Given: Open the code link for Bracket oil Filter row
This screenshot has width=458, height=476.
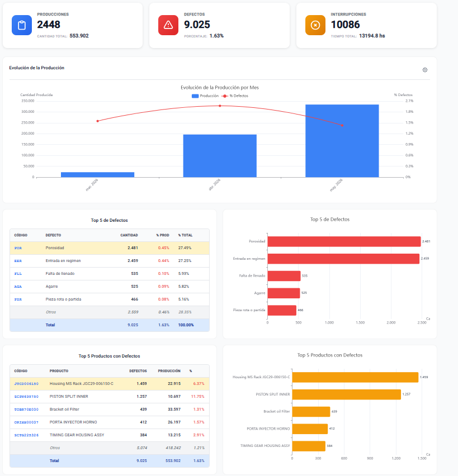Looking at the screenshot, I should pyautogui.click(x=26, y=410).
